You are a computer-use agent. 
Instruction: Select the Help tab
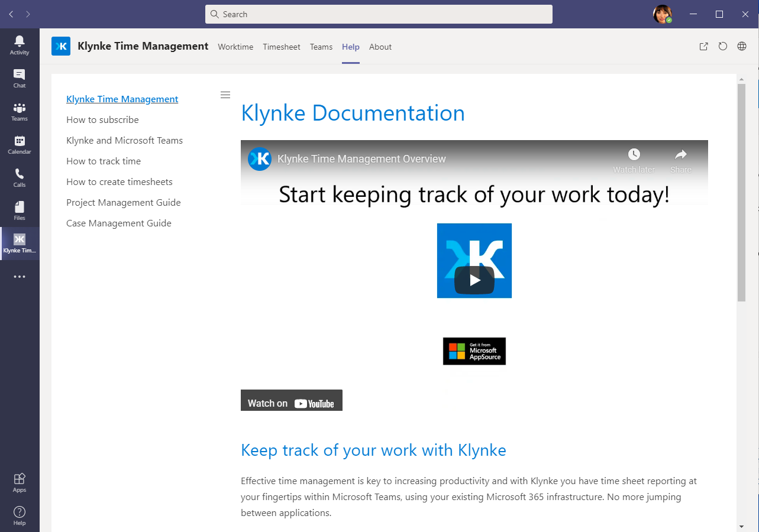(351, 47)
